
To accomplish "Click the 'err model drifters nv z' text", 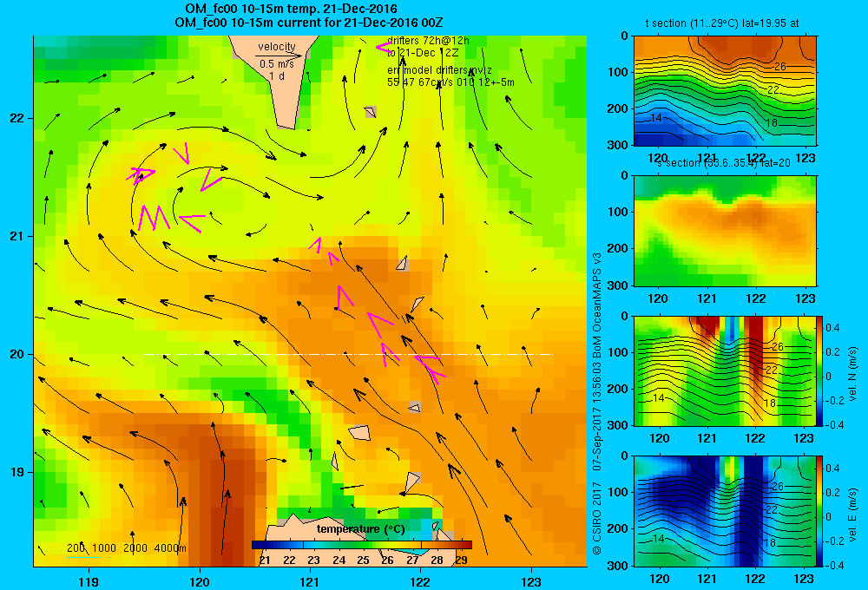I will pos(439,71).
